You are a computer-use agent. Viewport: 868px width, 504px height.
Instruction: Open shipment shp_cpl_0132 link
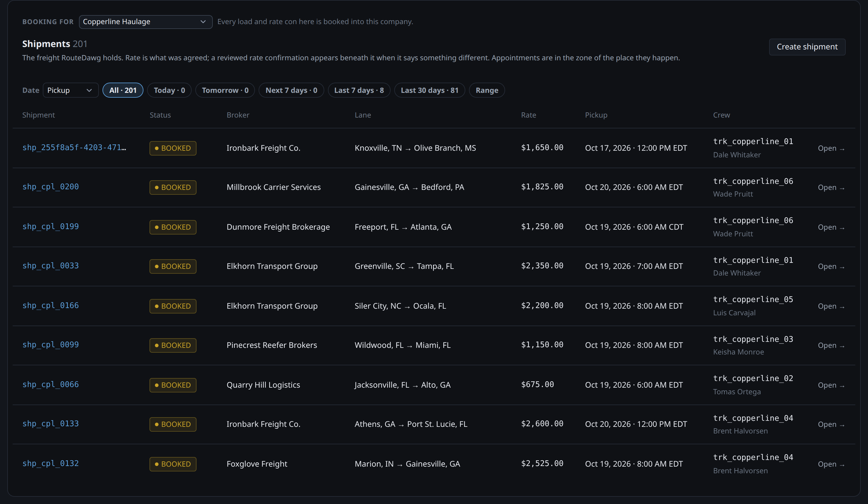click(x=51, y=463)
